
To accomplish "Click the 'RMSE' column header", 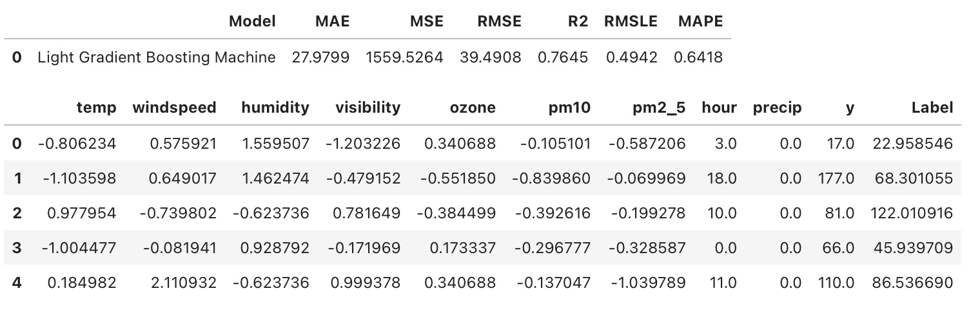I will pyautogui.click(x=499, y=21).
